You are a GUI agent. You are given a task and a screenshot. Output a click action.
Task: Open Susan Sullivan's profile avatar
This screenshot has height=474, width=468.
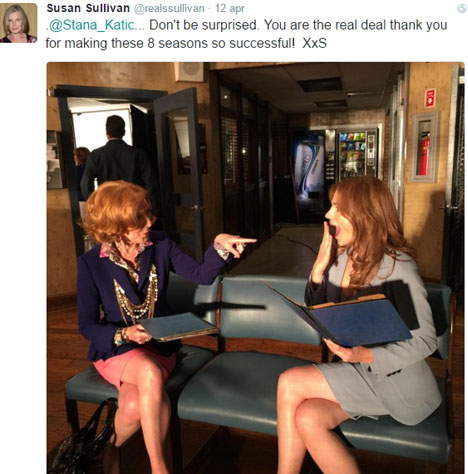[19, 23]
